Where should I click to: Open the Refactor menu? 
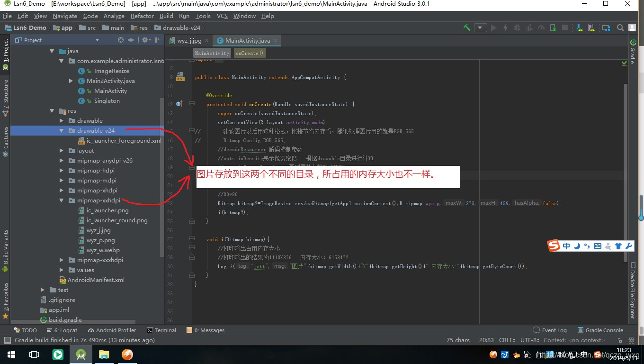pyautogui.click(x=142, y=16)
